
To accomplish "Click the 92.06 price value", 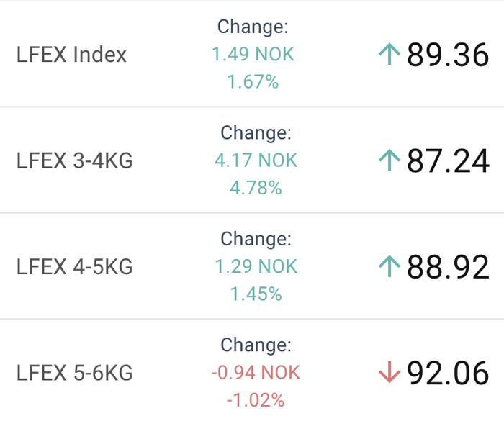I will pyautogui.click(x=448, y=373).
